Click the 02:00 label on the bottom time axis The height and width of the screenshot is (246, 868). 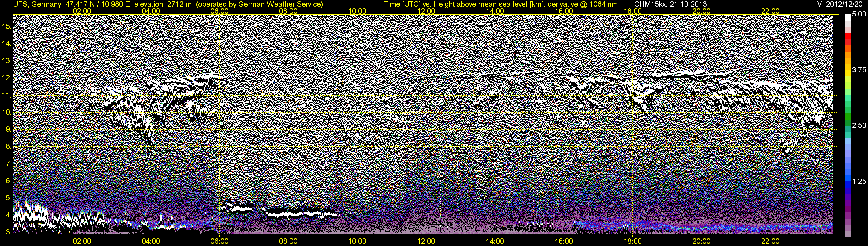pyautogui.click(x=82, y=241)
